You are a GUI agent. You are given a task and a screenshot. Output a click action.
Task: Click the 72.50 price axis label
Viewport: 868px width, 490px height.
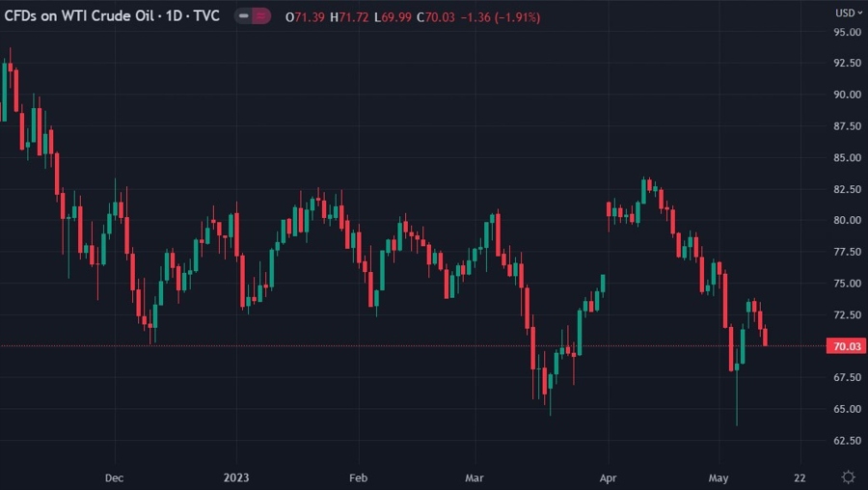(847, 315)
